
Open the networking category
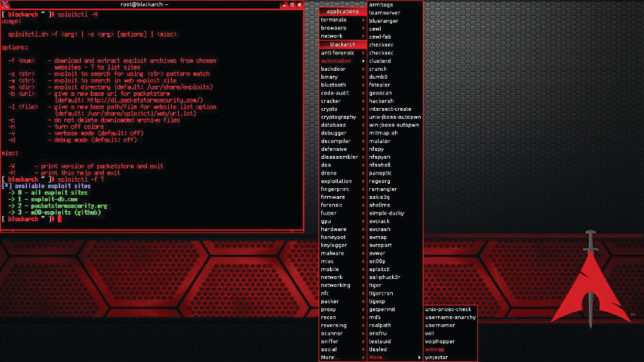pos(343,285)
